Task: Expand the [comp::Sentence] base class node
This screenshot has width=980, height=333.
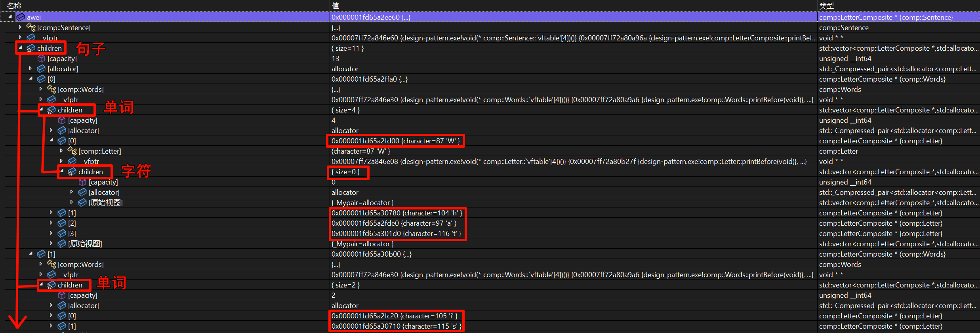Action: (20, 27)
